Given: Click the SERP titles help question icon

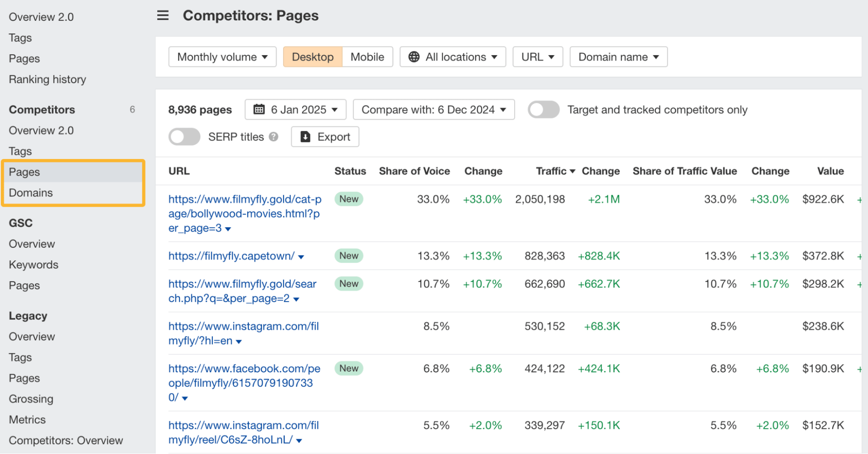Looking at the screenshot, I should (274, 137).
